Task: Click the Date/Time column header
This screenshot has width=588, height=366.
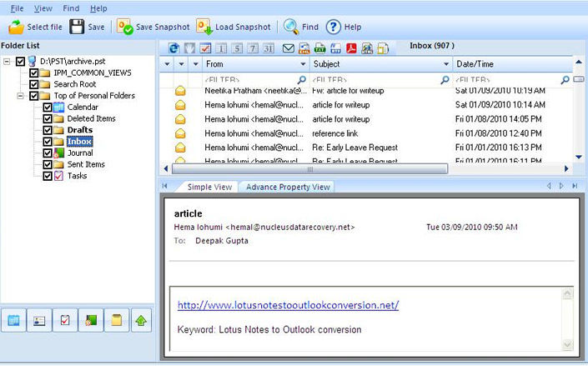Action: pos(512,64)
